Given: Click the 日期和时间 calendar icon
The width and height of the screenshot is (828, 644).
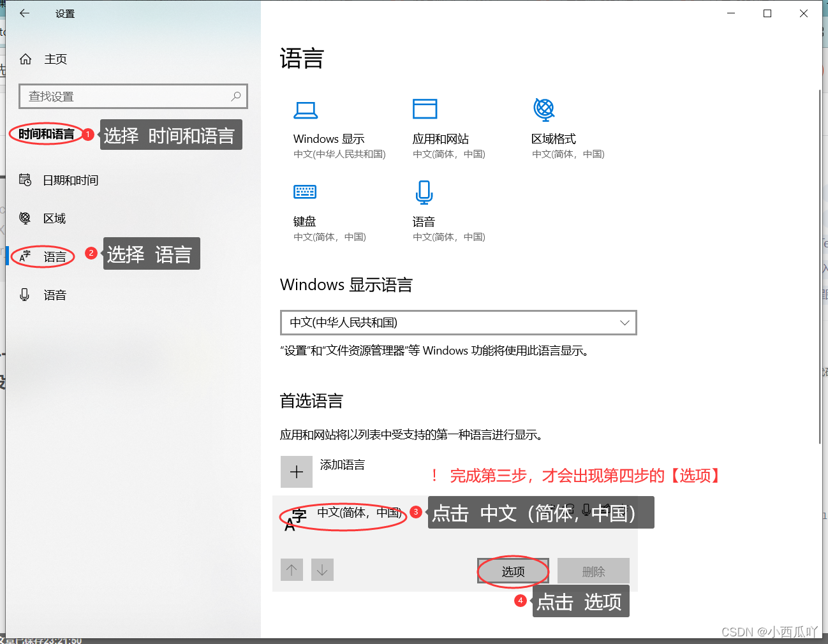Looking at the screenshot, I should click(25, 180).
